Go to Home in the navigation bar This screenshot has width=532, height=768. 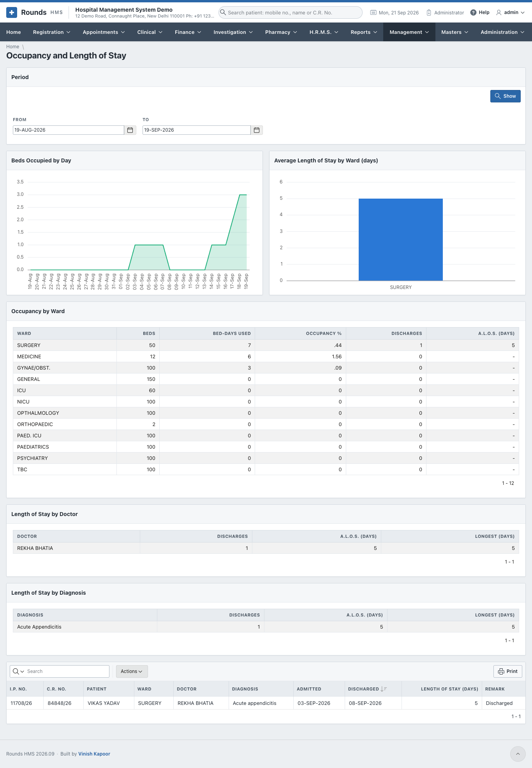tap(14, 32)
